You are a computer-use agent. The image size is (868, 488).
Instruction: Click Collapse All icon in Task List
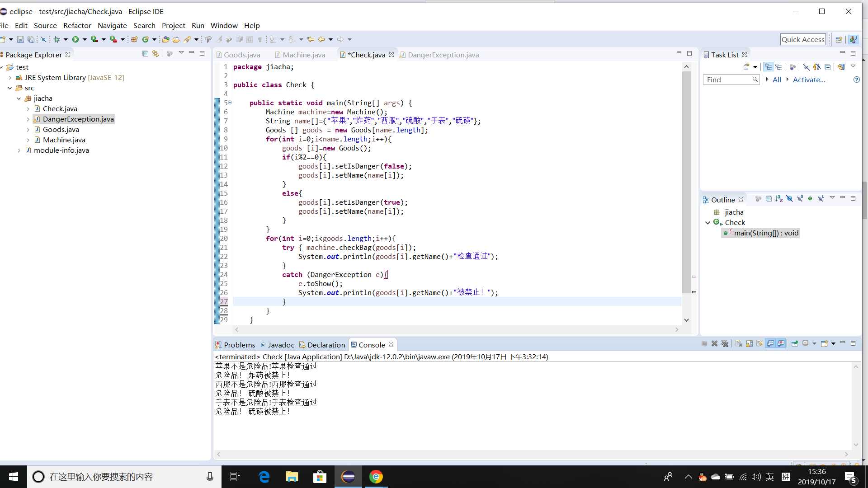tap(828, 67)
